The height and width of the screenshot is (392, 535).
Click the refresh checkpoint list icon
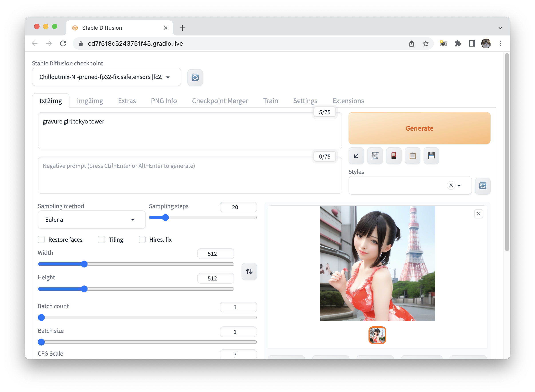pos(195,77)
